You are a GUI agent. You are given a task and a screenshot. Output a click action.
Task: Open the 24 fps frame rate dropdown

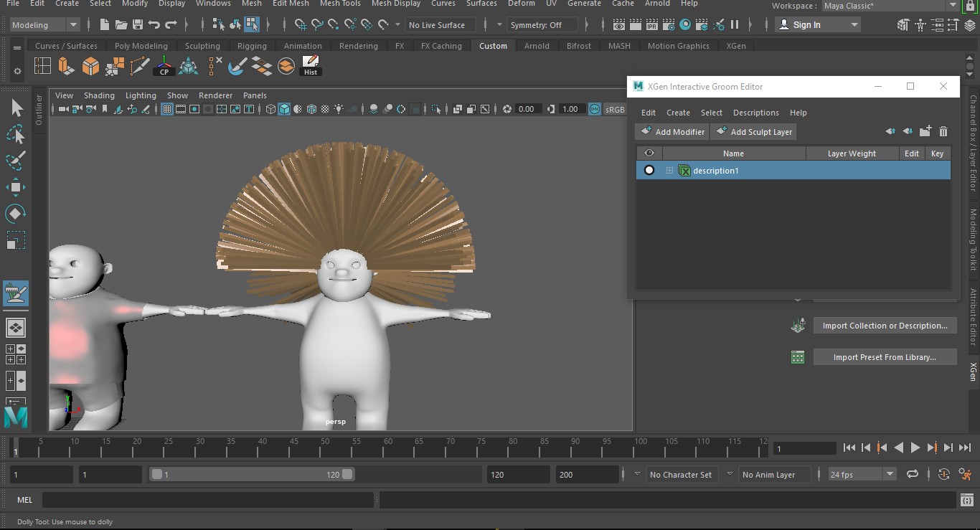click(x=862, y=474)
